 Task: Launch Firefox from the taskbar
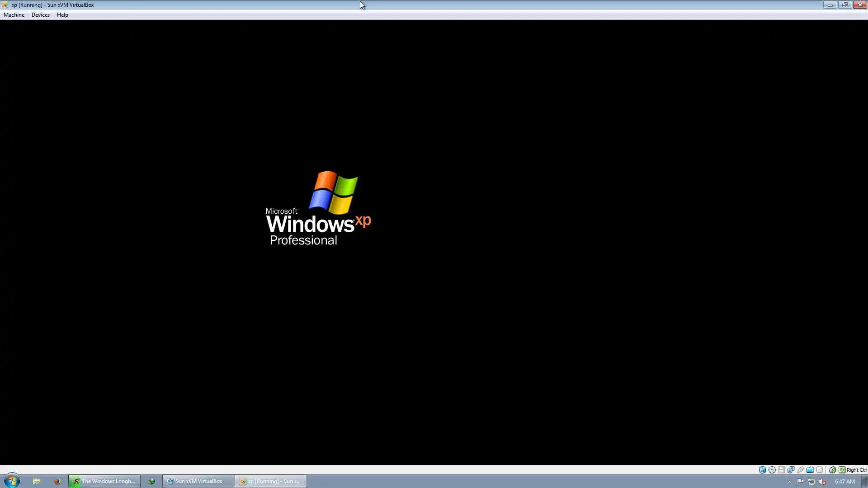tap(57, 481)
